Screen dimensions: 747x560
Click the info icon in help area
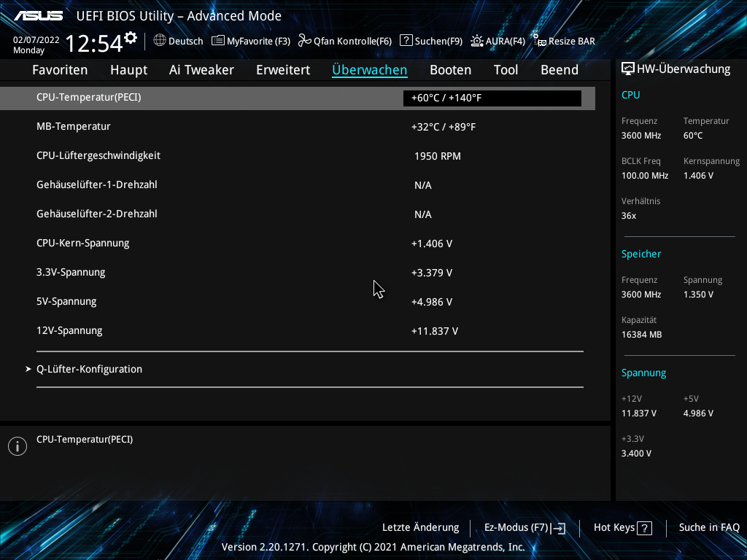click(x=18, y=446)
